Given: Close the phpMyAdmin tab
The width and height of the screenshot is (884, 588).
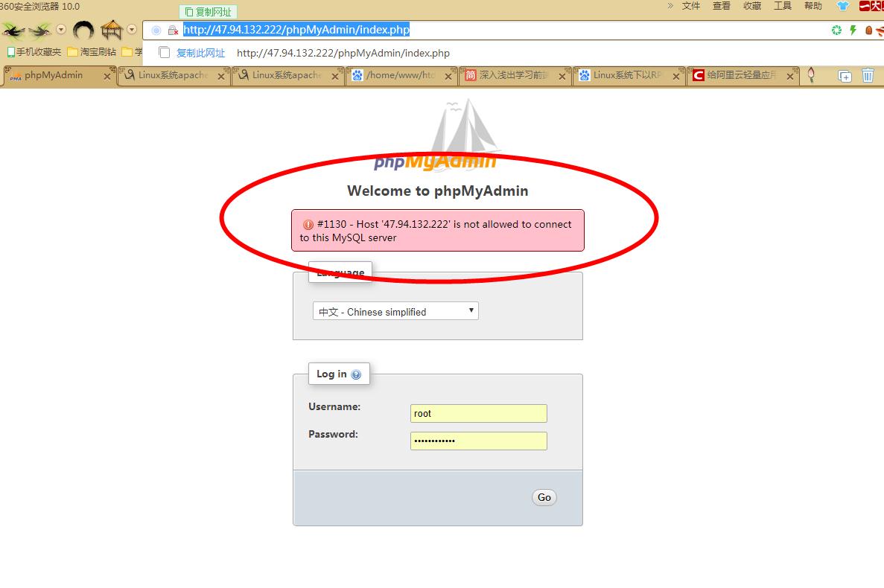Looking at the screenshot, I should 107,76.
